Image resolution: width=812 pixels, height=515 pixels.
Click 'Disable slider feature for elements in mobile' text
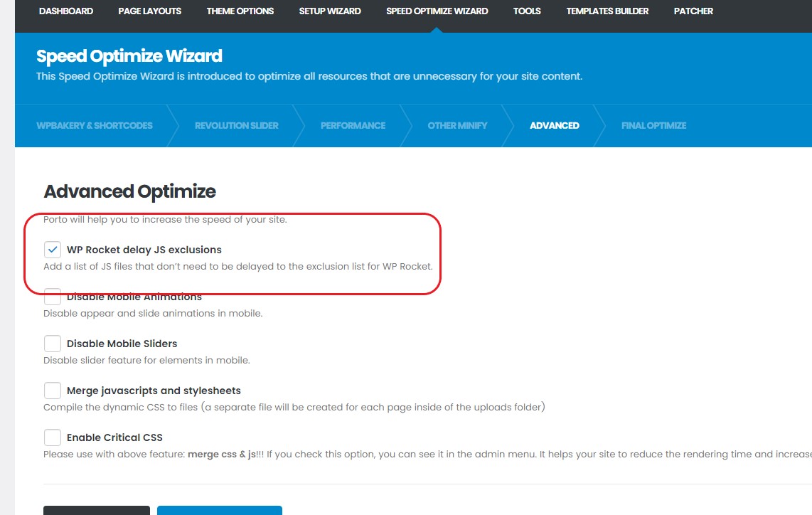(146, 360)
